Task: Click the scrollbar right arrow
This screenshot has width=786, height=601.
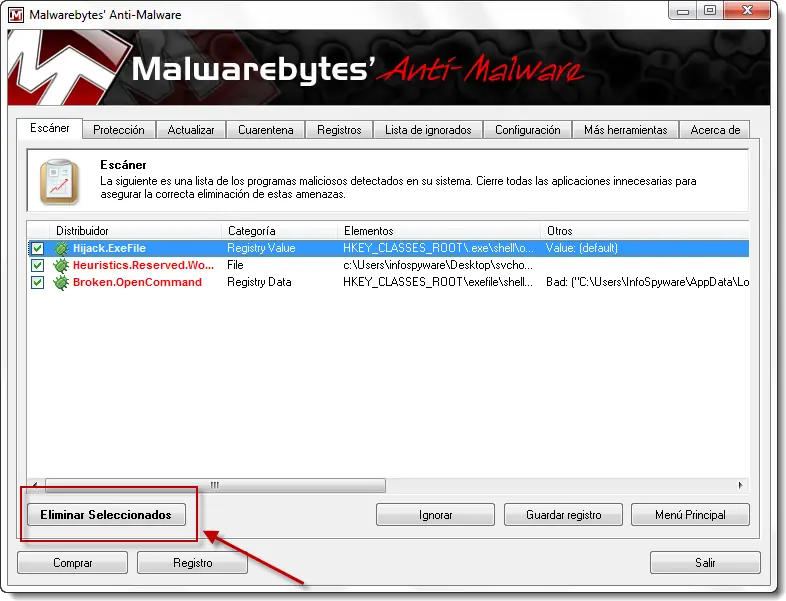Action: click(740, 485)
